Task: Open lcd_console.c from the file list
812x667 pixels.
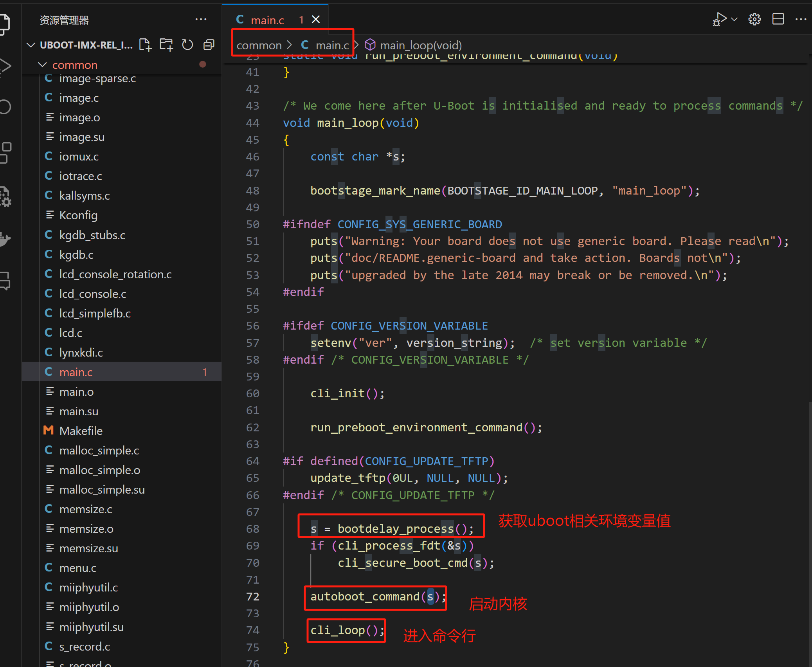Action: 93,294
